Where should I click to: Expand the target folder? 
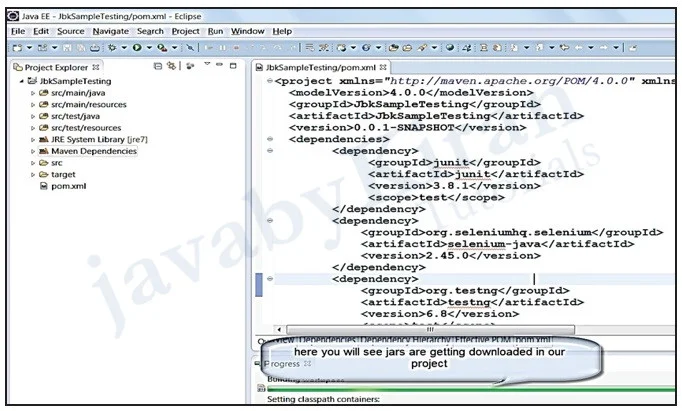(33, 175)
